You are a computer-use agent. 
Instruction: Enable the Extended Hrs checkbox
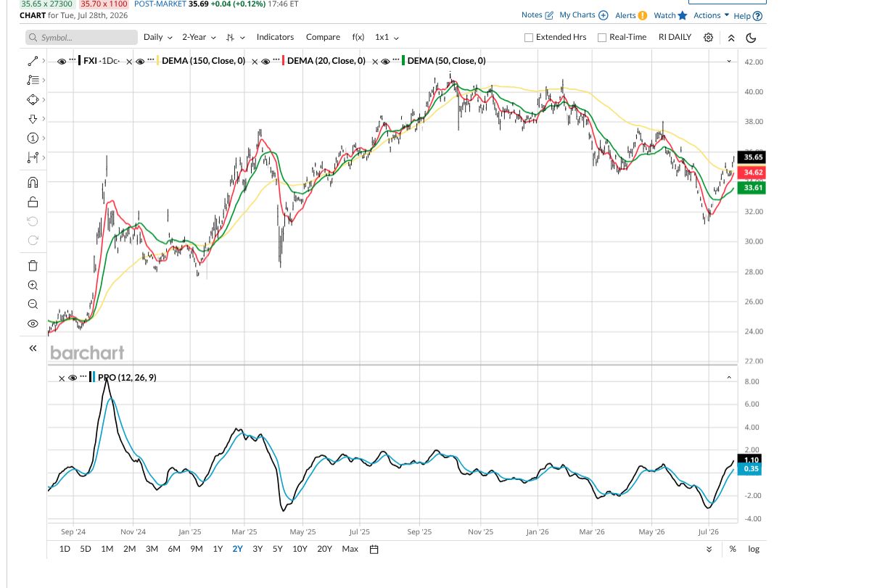(x=529, y=38)
